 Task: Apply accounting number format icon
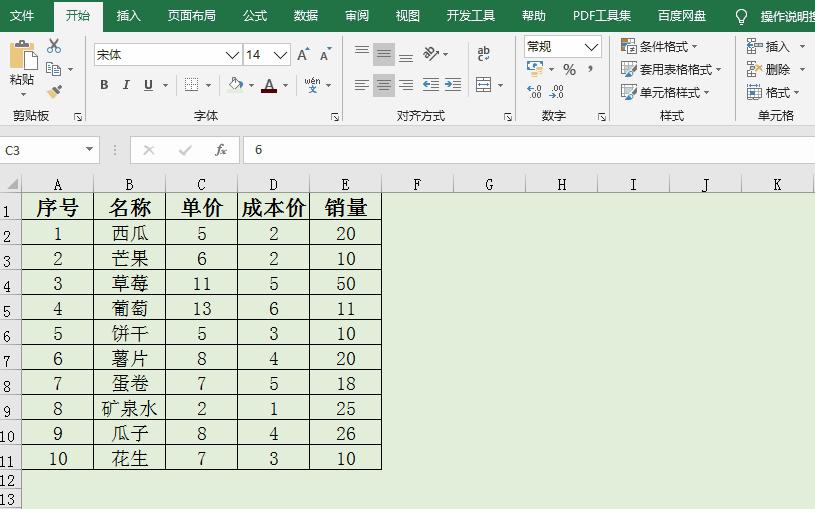tap(535, 69)
